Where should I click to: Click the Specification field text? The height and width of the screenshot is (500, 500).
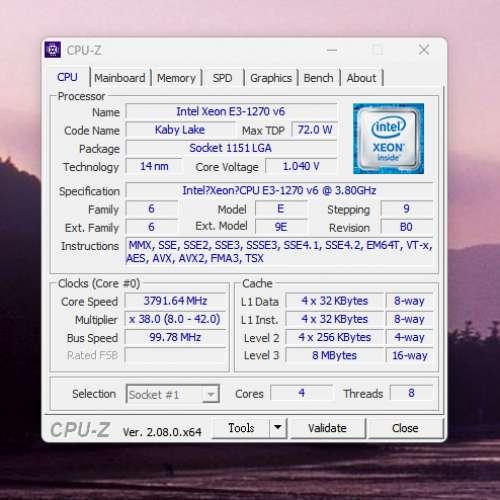coord(279,190)
